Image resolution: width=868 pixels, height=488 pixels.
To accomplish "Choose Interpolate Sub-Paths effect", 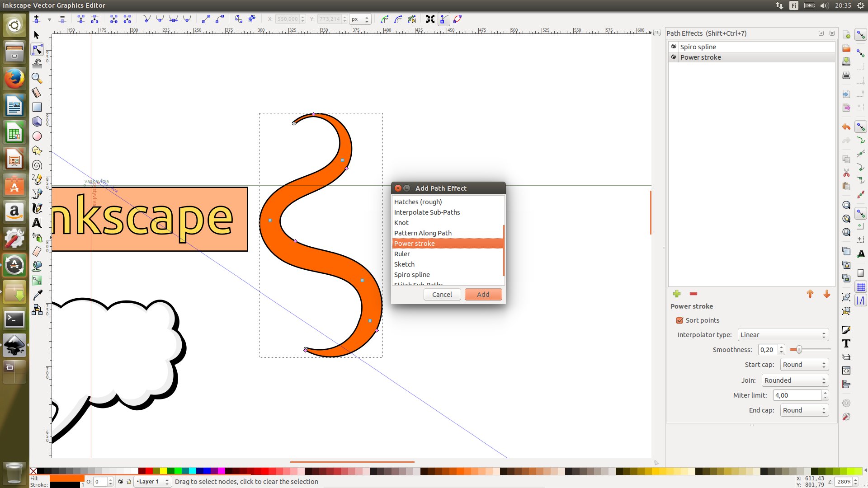I will click(x=448, y=212).
